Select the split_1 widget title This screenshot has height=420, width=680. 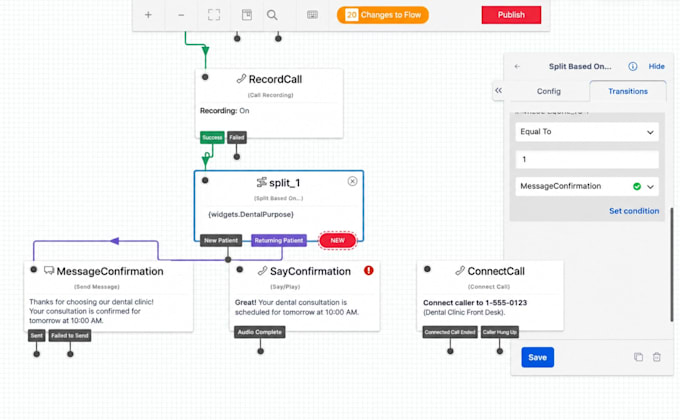284,183
